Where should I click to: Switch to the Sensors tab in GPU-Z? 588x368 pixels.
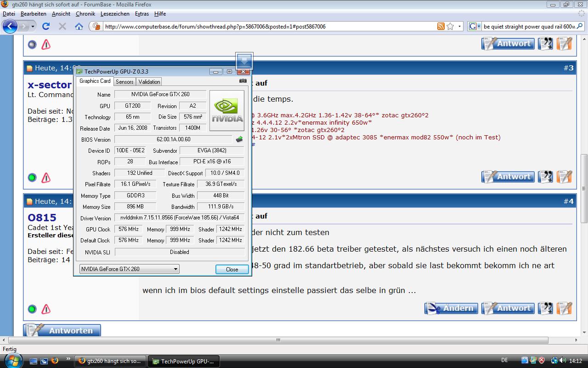[x=124, y=82]
